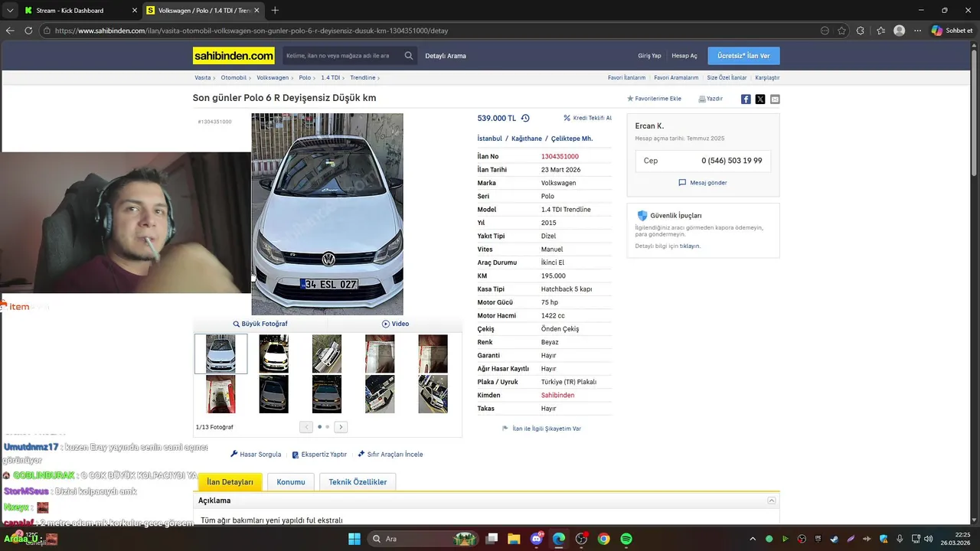Screen dimensions: 980x551
Task: Show hidden system tray icons
Action: 753,539
